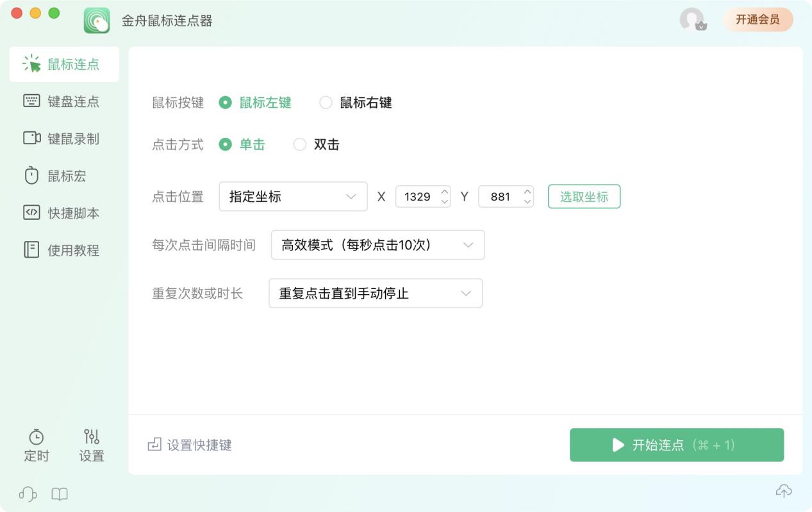Click the 每次点击间隔时间 label
The height and width of the screenshot is (512, 812).
pyautogui.click(x=204, y=245)
